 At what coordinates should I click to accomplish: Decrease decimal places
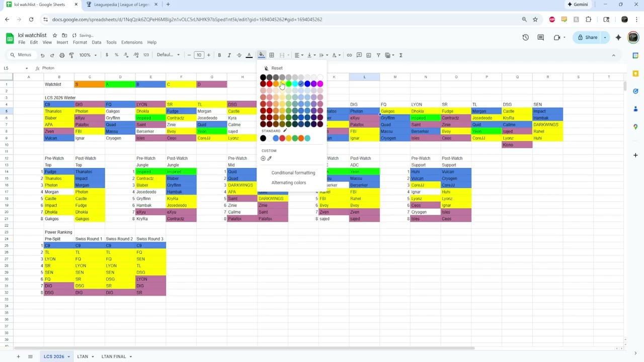[126, 55]
